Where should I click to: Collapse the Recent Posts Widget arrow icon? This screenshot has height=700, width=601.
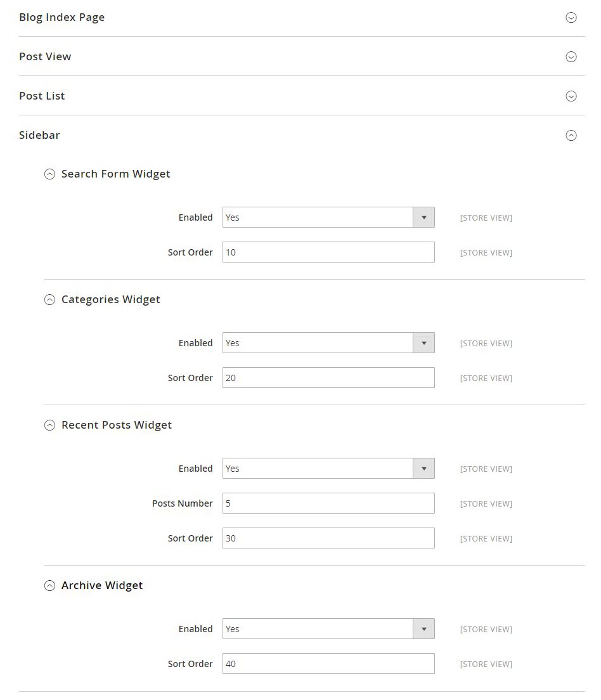click(50, 425)
